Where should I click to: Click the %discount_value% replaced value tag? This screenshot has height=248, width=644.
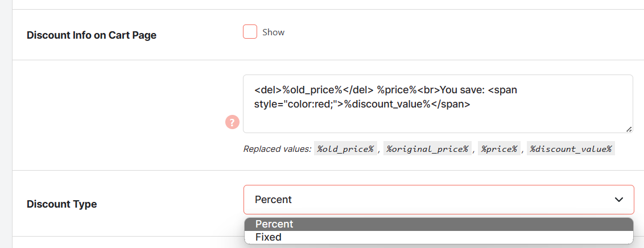pos(571,148)
